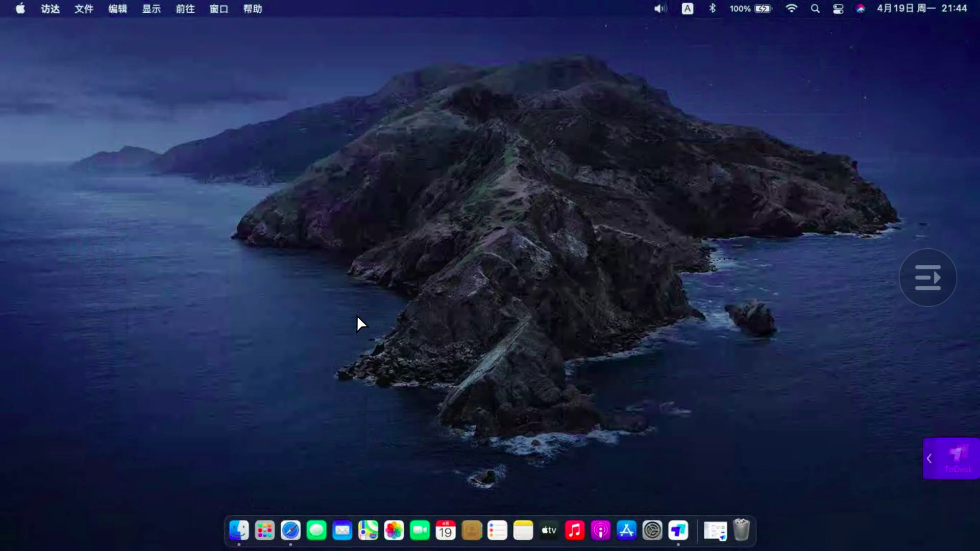
Task: Click the volume icon in menu bar
Action: click(x=660, y=9)
